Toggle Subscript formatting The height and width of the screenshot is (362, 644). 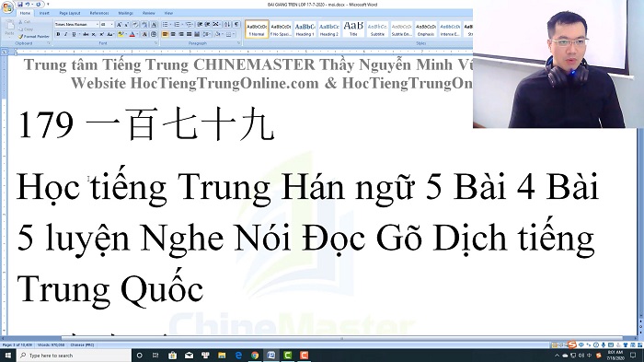(x=94, y=34)
